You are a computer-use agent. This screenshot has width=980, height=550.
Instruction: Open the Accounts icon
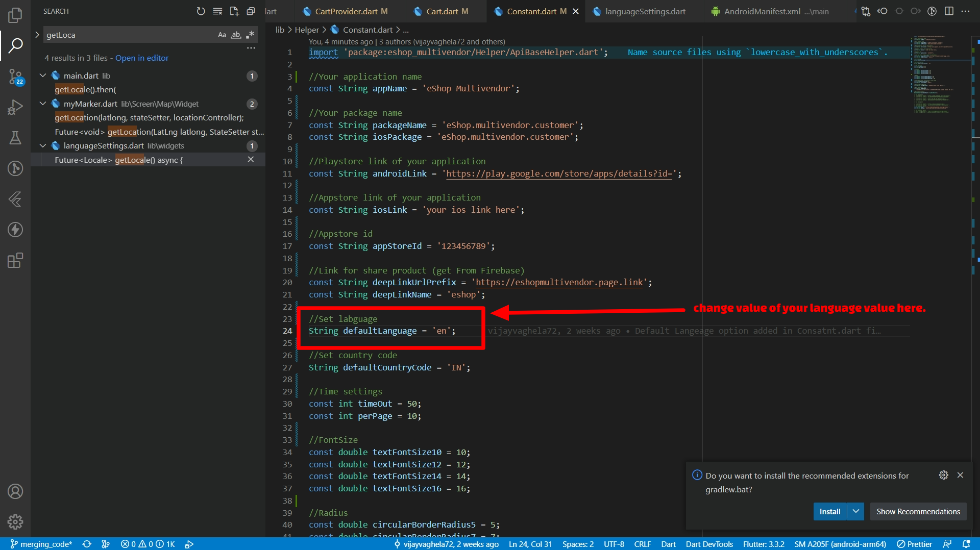pyautogui.click(x=15, y=491)
